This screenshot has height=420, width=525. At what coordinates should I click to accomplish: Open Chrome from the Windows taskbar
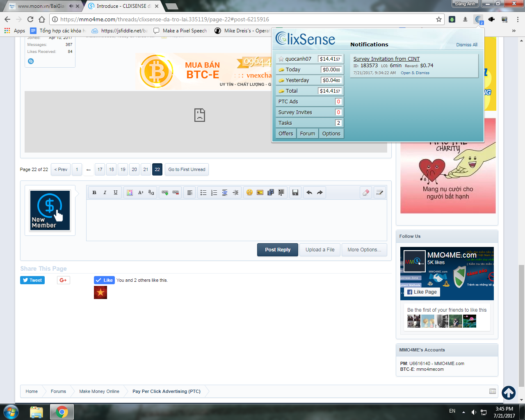[x=62, y=412]
